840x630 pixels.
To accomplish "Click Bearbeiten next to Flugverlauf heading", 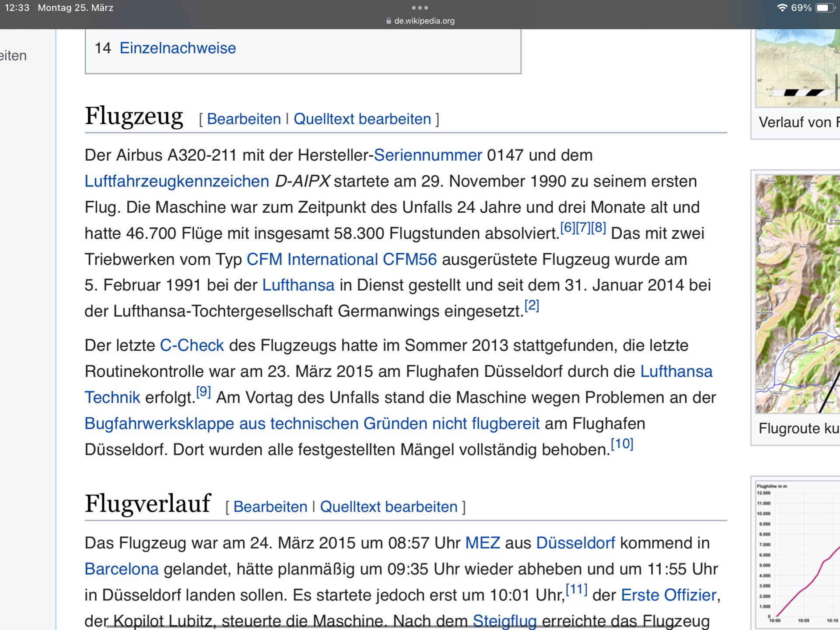I will [x=270, y=507].
